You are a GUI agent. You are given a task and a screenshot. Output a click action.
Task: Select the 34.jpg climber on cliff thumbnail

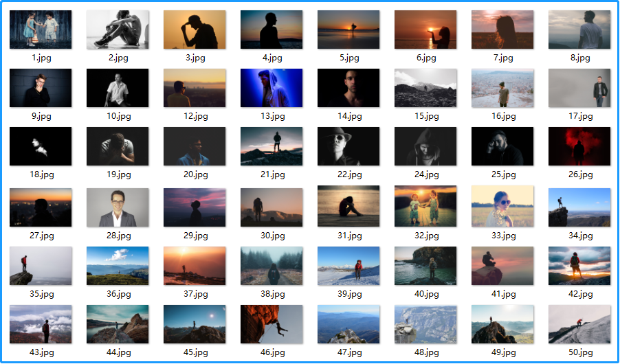point(579,207)
